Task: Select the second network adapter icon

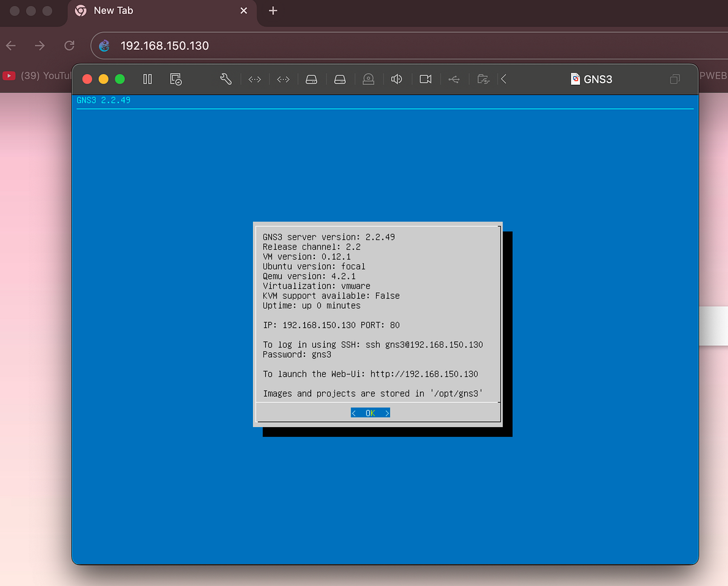Action: point(283,79)
